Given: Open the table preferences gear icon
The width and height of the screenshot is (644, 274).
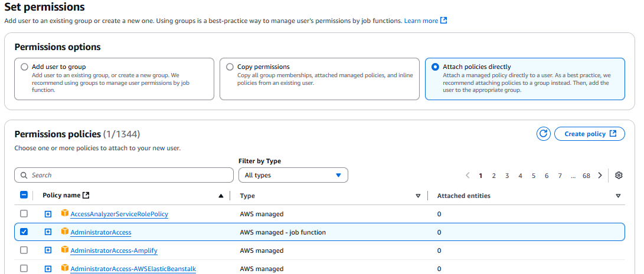Looking at the screenshot, I should [x=619, y=176].
